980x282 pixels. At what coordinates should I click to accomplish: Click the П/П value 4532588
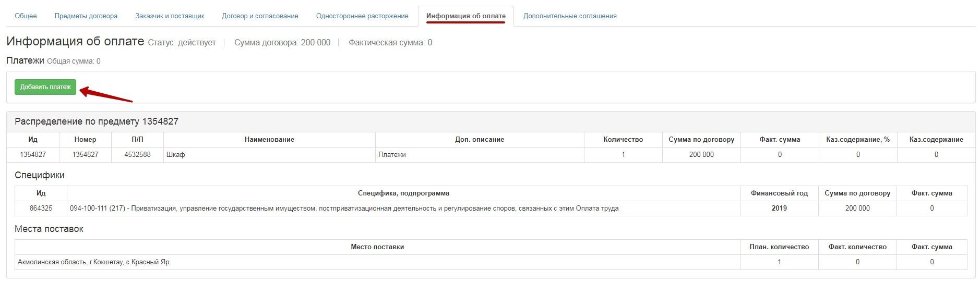coord(137,155)
